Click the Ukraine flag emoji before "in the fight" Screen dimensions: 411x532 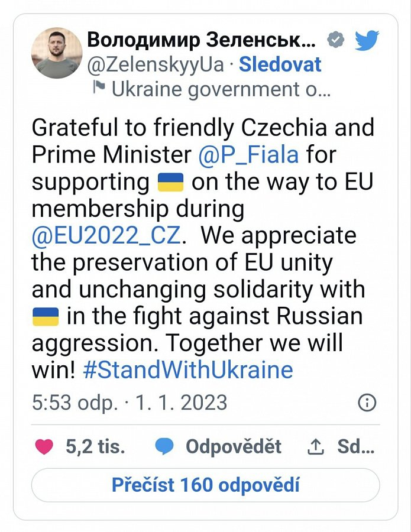point(45,316)
